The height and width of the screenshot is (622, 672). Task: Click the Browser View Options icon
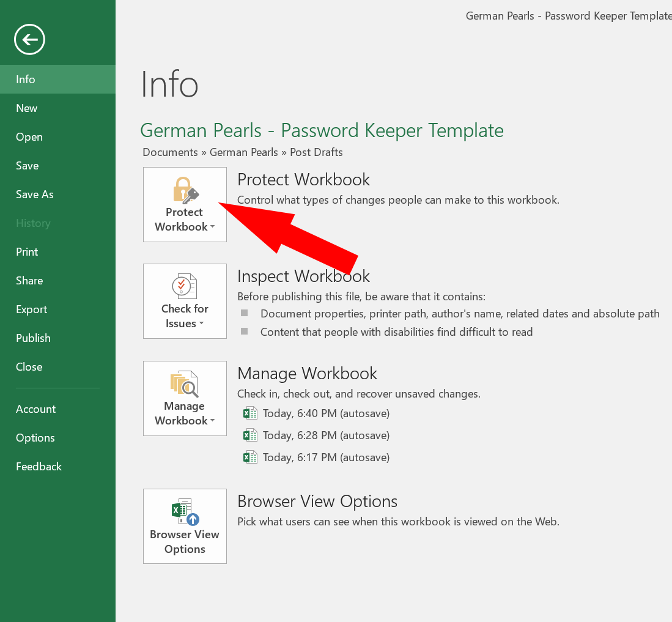coord(185,510)
